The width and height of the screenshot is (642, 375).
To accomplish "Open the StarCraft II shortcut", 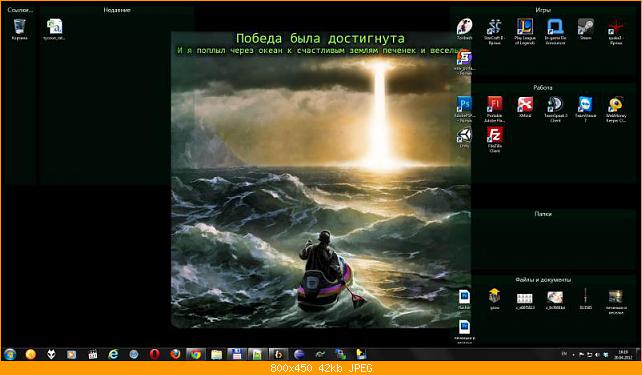I will (x=494, y=32).
